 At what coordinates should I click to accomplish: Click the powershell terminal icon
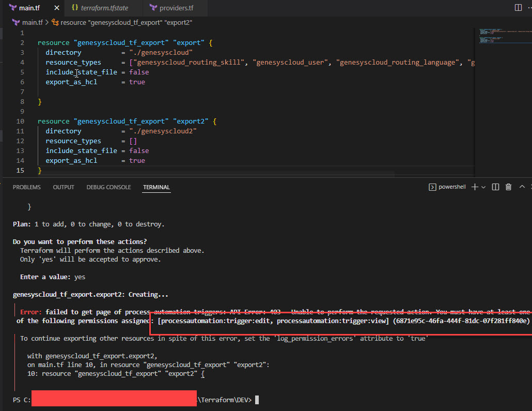point(432,187)
